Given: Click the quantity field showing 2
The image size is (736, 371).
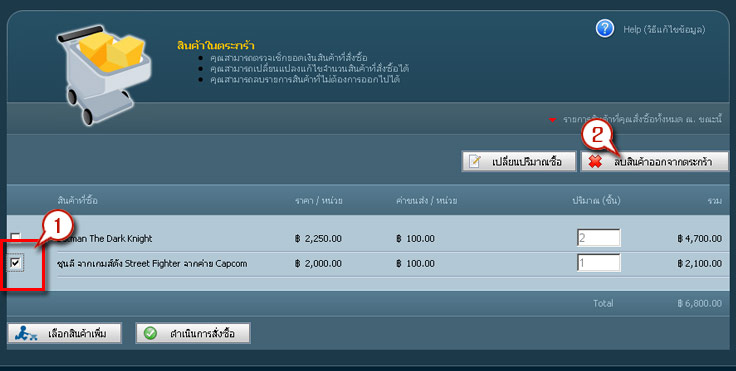Looking at the screenshot, I should (598, 238).
